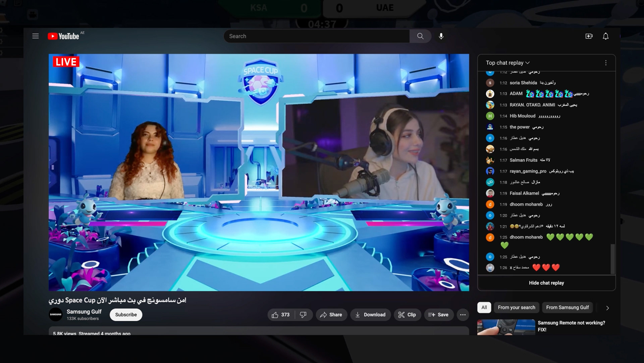Click the Space Cup video title
The height and width of the screenshot is (363, 644).
(117, 300)
